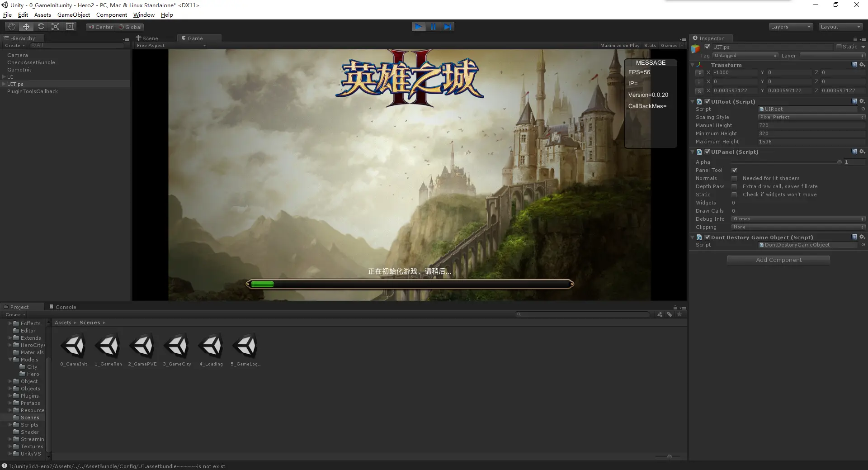Toggle Global orientation mode
The image size is (868, 470).
[x=130, y=27]
